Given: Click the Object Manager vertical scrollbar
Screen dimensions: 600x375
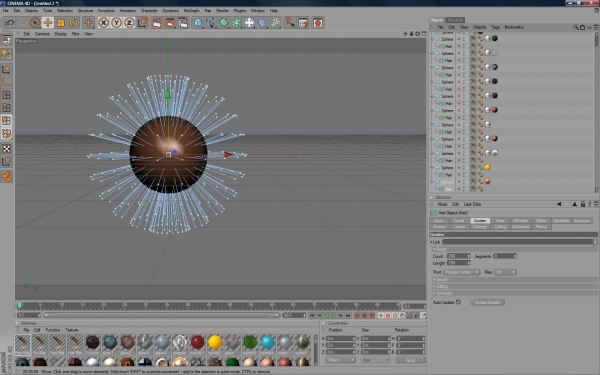Looking at the screenshot, I should point(596,112).
